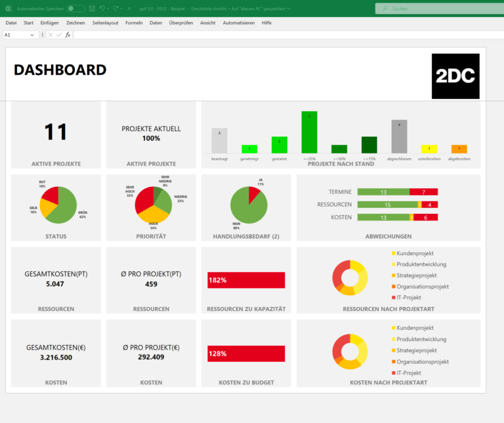This screenshot has width=504, height=423.
Task: Open the Automatisieren tab
Action: 238,23
